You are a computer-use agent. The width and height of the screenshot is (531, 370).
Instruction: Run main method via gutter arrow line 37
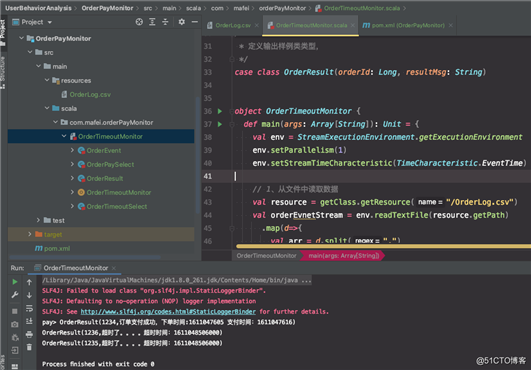coord(220,124)
